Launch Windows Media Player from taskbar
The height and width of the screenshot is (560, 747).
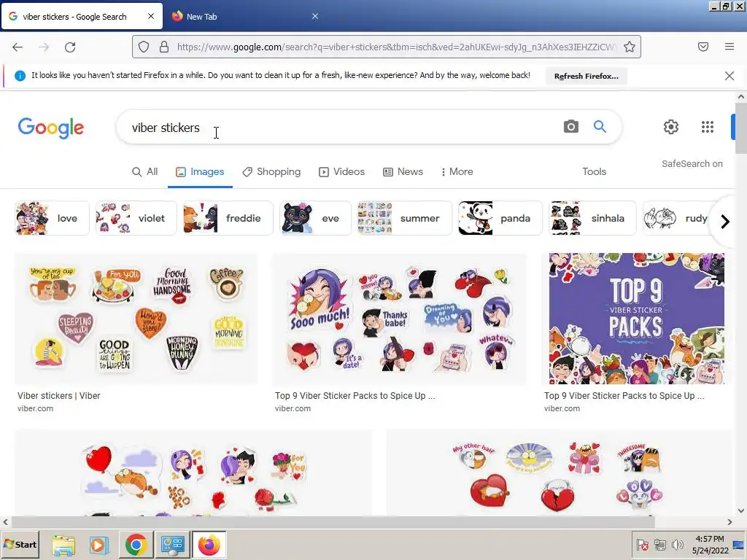click(99, 545)
